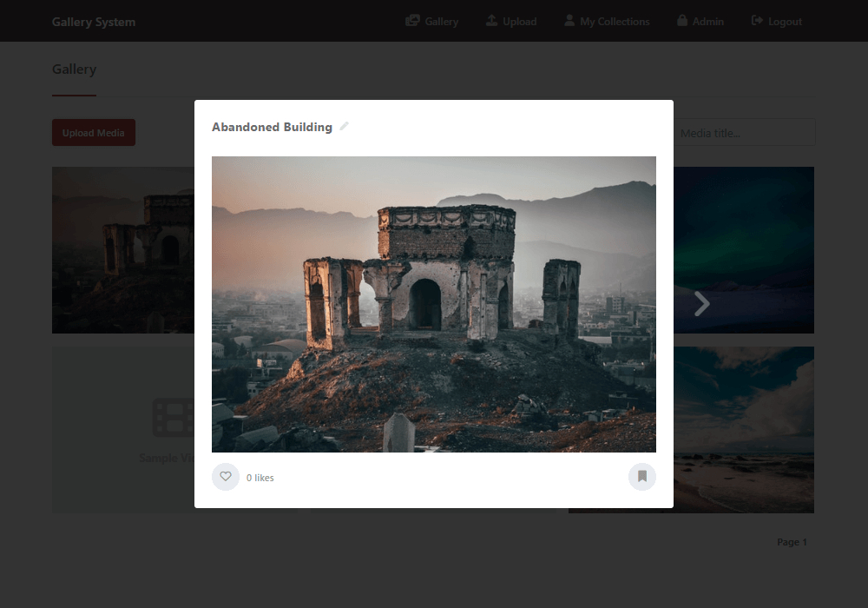
Task: Click the Gallery System brand link
Action: pyautogui.click(x=94, y=22)
